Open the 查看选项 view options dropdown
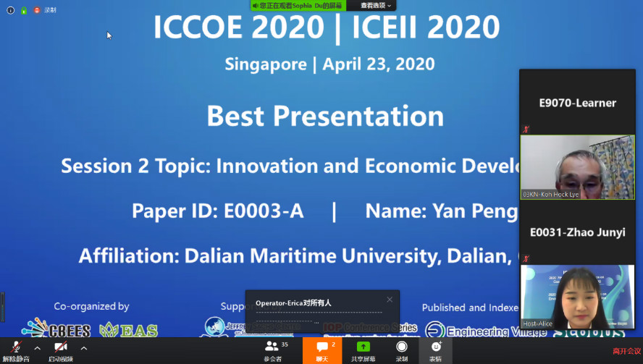This screenshot has height=364, width=643. (376, 5)
